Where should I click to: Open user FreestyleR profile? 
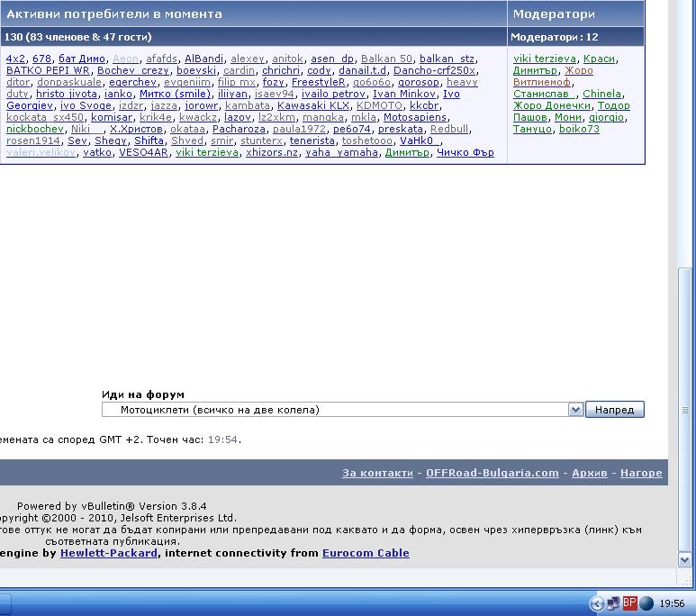coord(318,82)
